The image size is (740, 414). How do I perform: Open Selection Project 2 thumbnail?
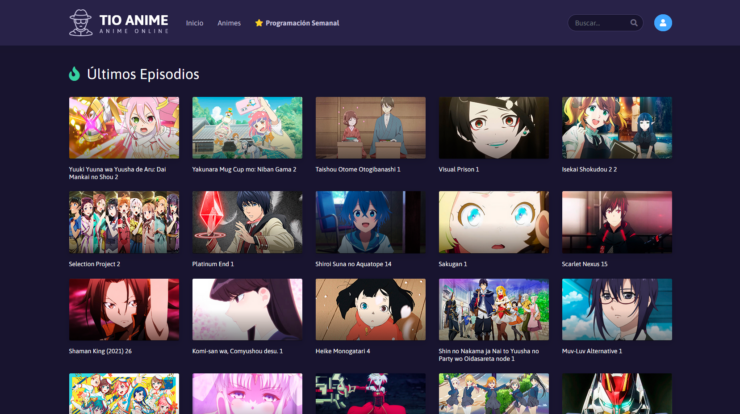click(124, 222)
